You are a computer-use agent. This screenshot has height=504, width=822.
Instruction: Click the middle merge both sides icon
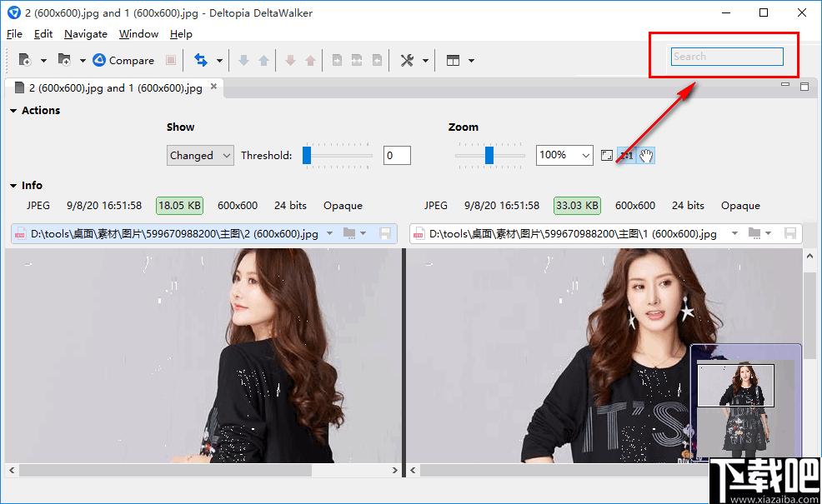tap(357, 60)
